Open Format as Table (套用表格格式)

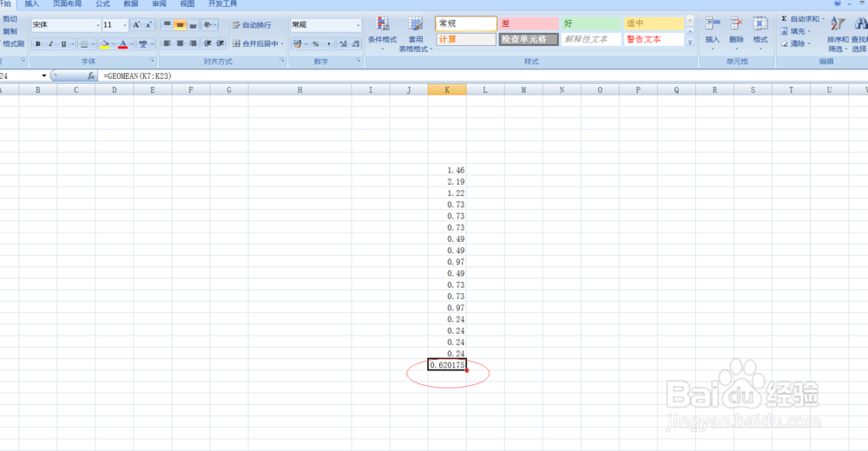point(416,35)
